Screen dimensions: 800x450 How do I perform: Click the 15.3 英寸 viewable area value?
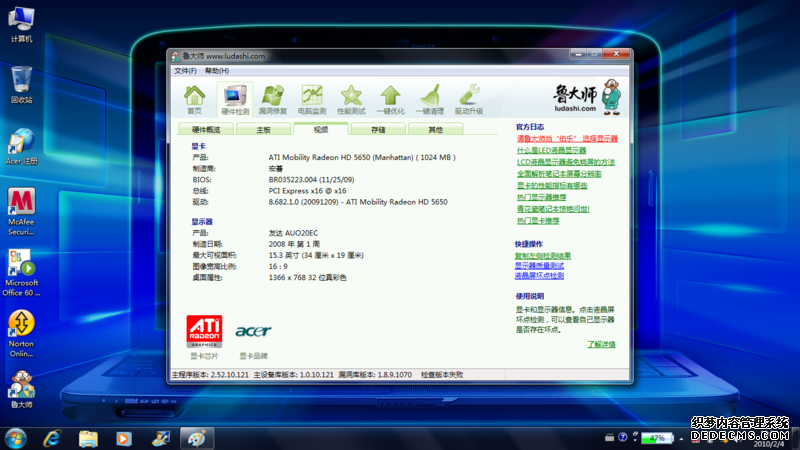pyautogui.click(x=316, y=256)
